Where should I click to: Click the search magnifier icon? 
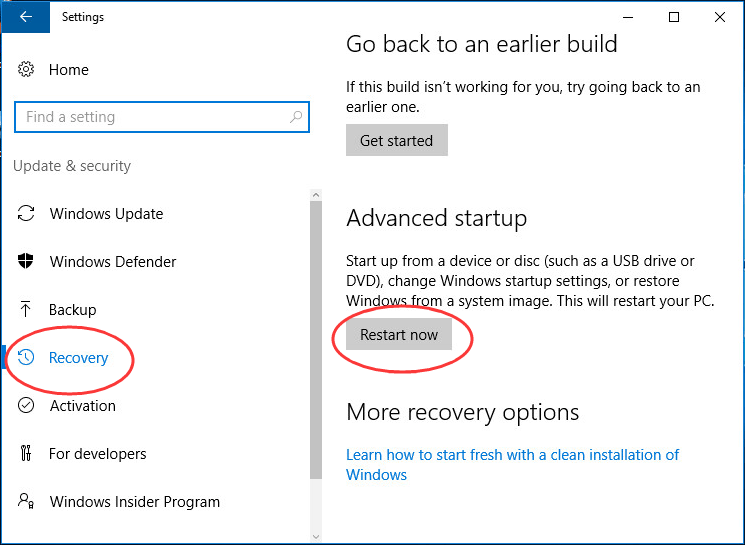point(296,117)
